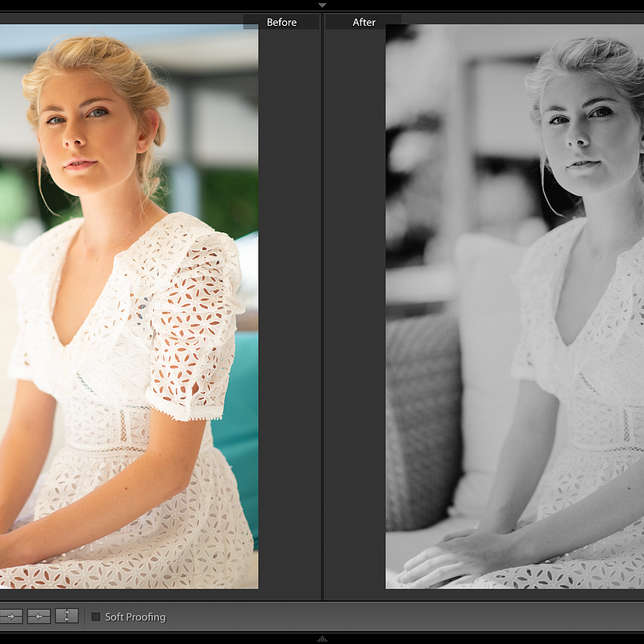The height and width of the screenshot is (644, 644).
Task: Click Copy After settings to Before button
Action: pyautogui.click(x=39, y=616)
